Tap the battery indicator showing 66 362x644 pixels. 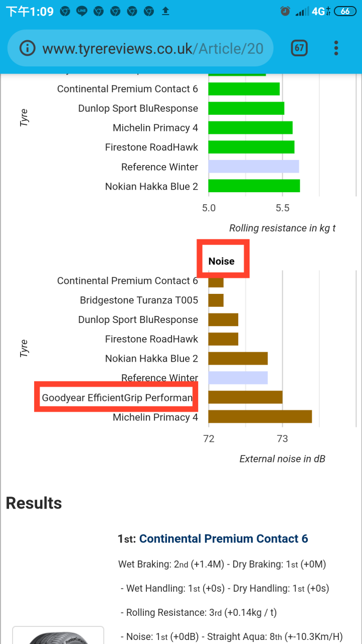pos(345,11)
